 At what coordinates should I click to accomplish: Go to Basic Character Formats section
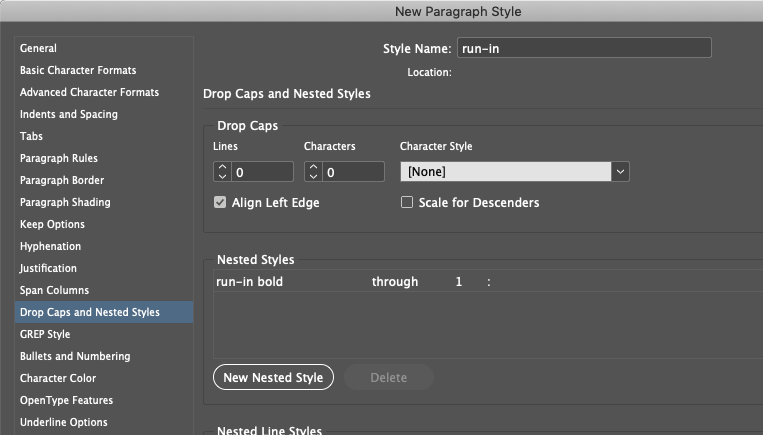78,70
